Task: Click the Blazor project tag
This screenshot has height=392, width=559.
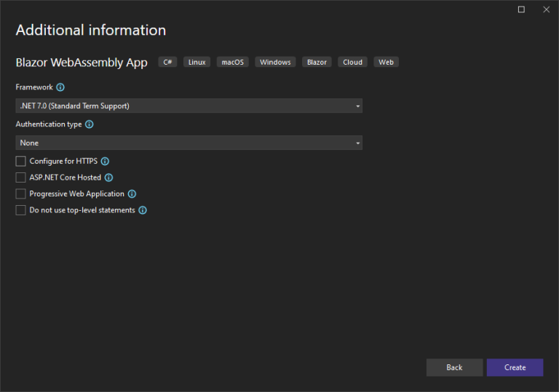Action: [317, 63]
